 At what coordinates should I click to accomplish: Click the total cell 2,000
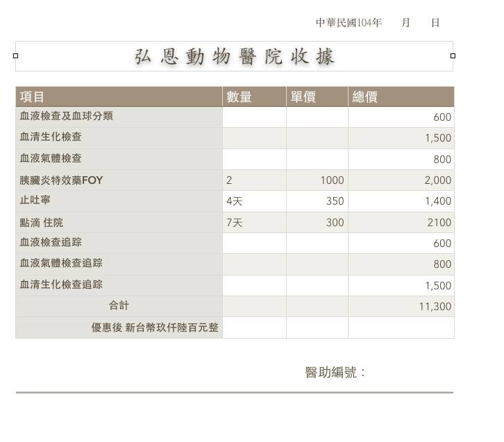click(401, 180)
